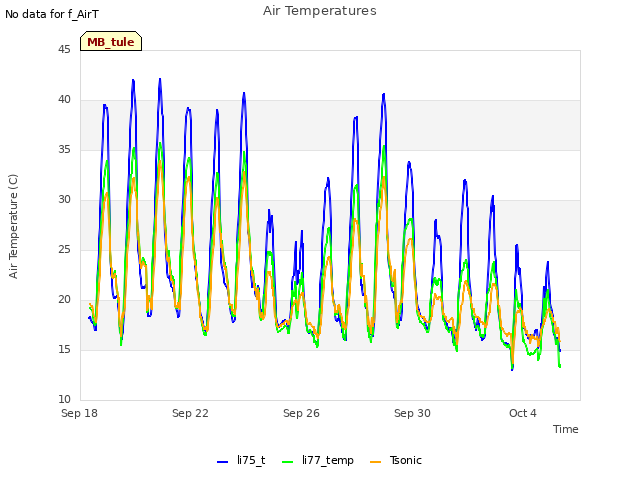Click the Air Temperatures chart title
This screenshot has width=640, height=480.
pyautogui.click(x=320, y=11)
